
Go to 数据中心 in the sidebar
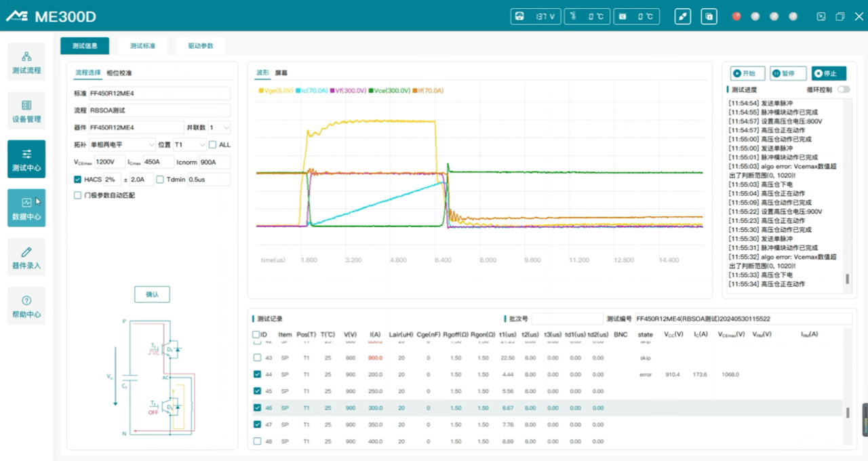pyautogui.click(x=26, y=208)
